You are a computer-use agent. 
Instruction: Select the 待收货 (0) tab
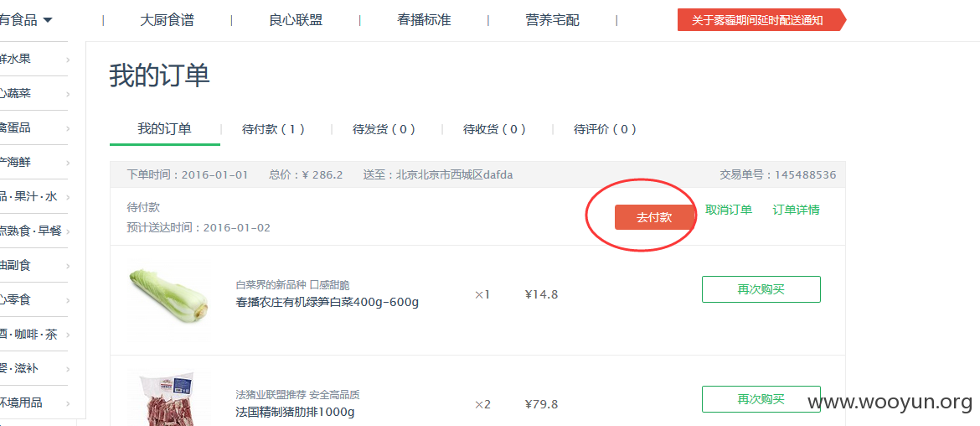[495, 129]
